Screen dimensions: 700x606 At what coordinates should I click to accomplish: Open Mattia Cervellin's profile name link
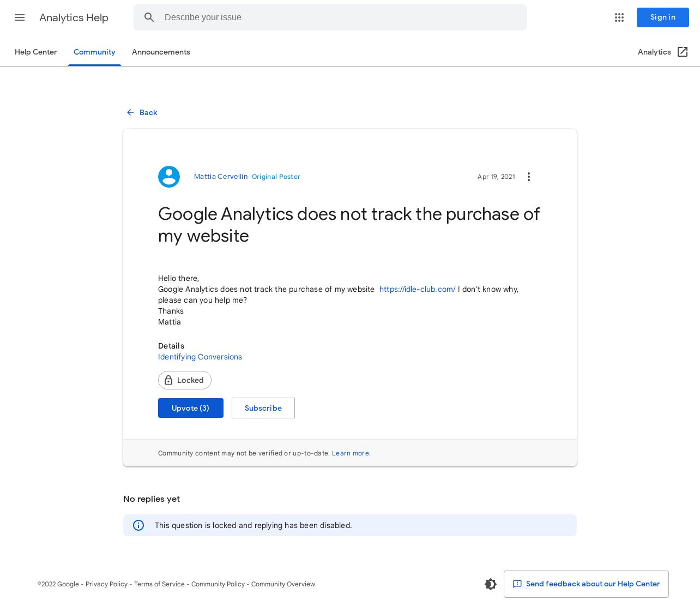coord(221,177)
